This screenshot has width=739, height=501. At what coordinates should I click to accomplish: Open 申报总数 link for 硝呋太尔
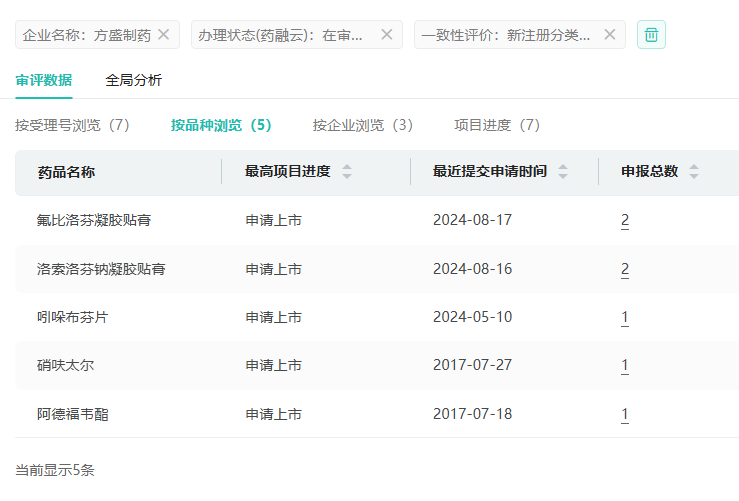[x=625, y=365]
